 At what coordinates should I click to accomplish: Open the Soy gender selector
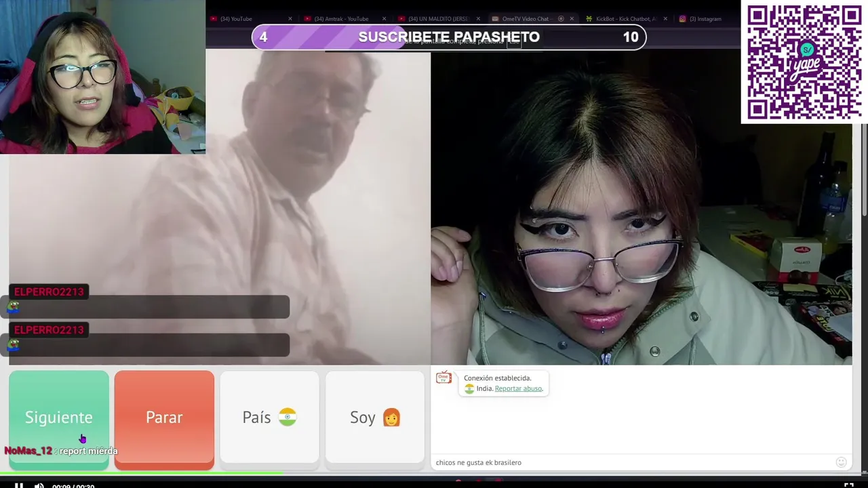tap(375, 418)
